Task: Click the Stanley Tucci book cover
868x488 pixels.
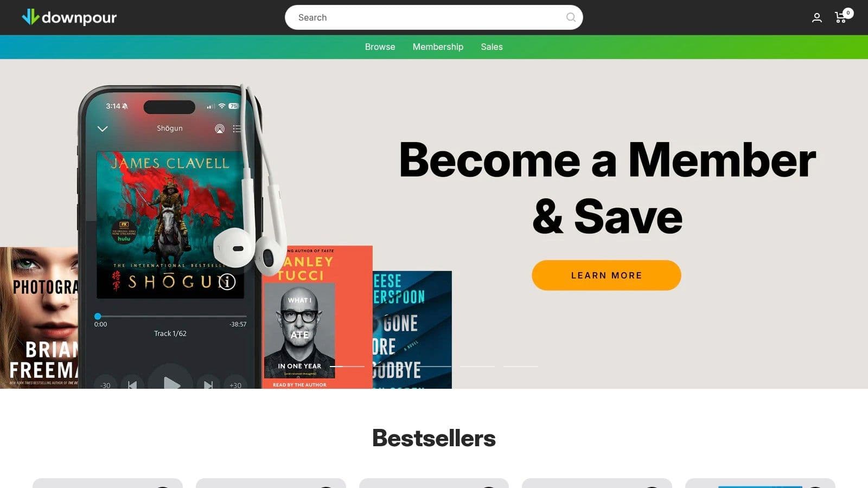Action: (x=317, y=317)
